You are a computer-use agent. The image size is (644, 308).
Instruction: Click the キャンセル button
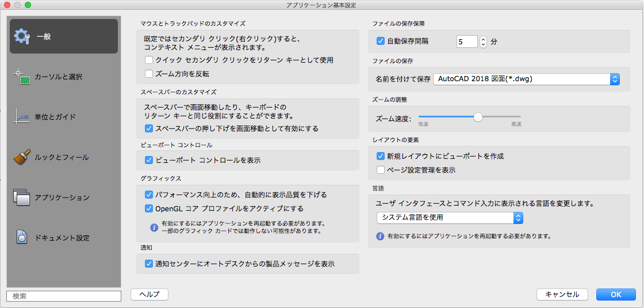[562, 294]
